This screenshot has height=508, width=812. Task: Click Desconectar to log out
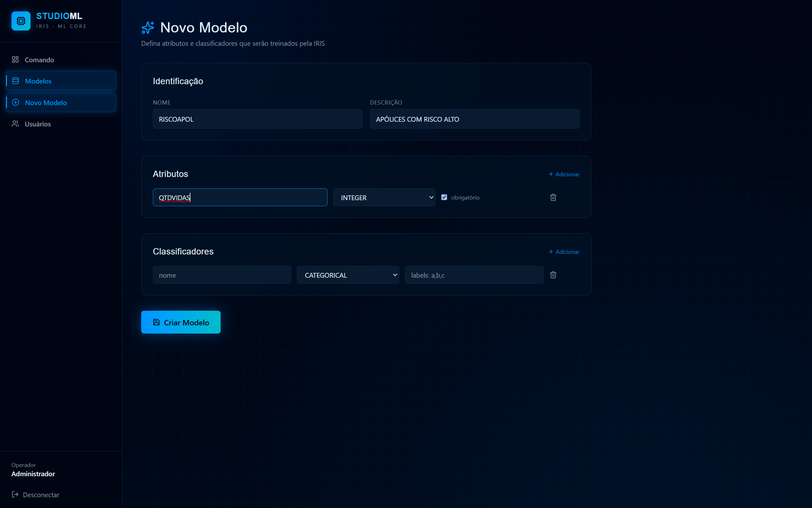pyautogui.click(x=35, y=494)
